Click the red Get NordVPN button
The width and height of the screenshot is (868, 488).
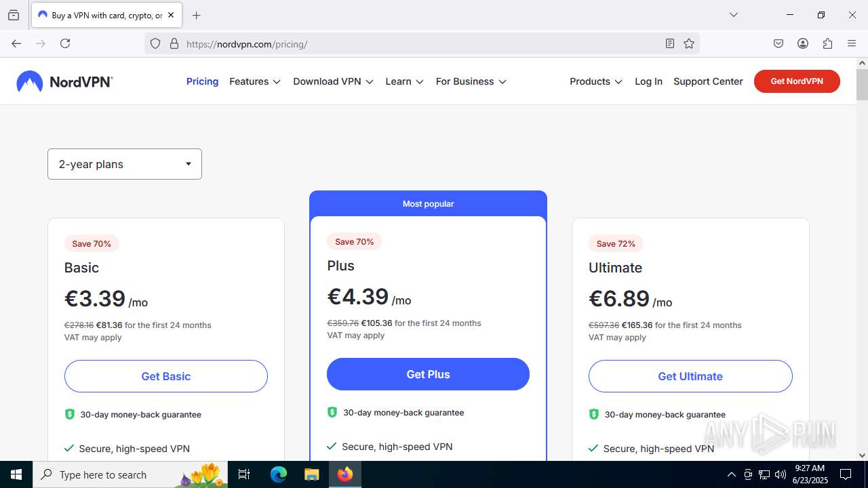click(x=797, y=81)
